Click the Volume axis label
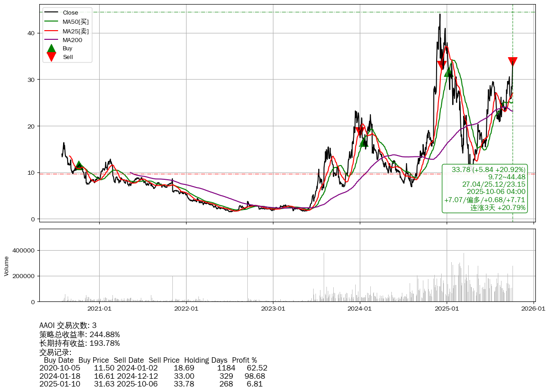 [6, 266]
